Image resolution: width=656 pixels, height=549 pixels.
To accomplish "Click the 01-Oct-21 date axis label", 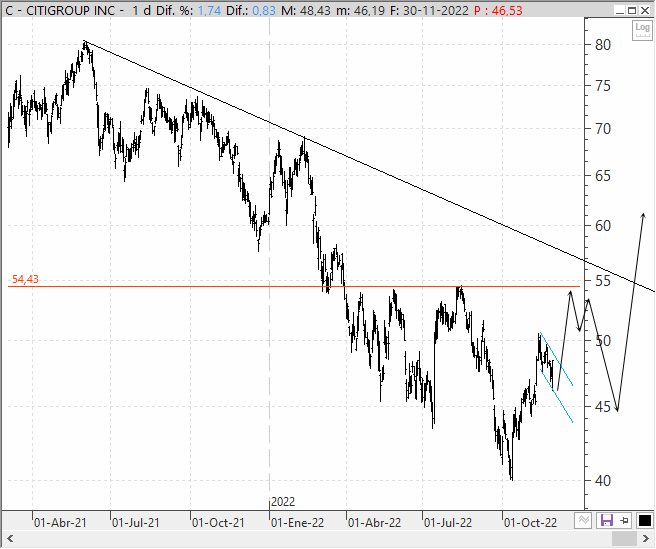I will click(x=218, y=523).
